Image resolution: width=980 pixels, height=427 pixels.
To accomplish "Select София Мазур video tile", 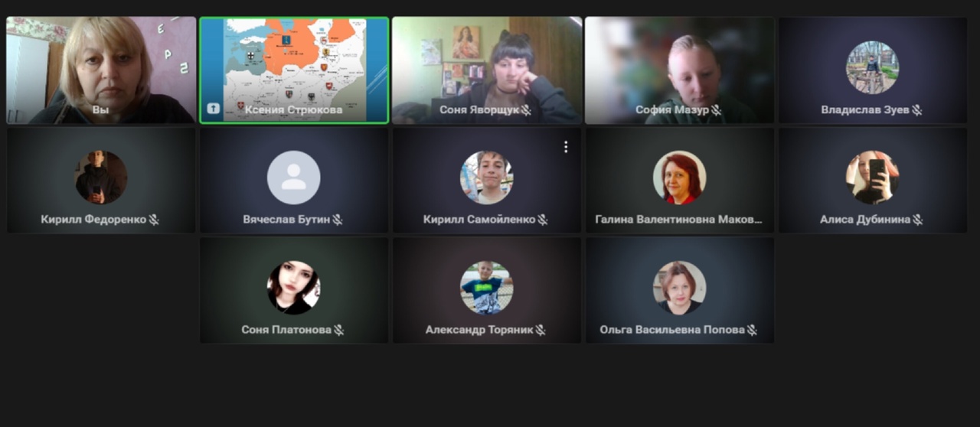I will [680, 70].
